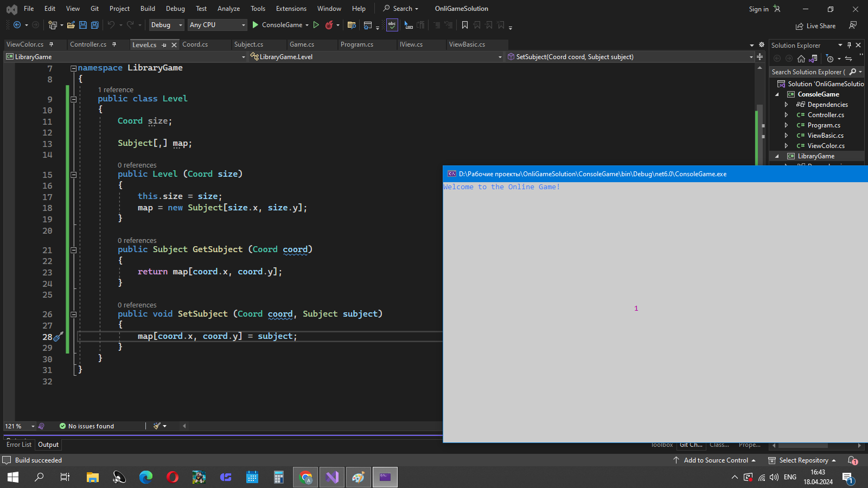Toggle bookmark on the current line
The width and height of the screenshot is (868, 488).
pos(465,25)
